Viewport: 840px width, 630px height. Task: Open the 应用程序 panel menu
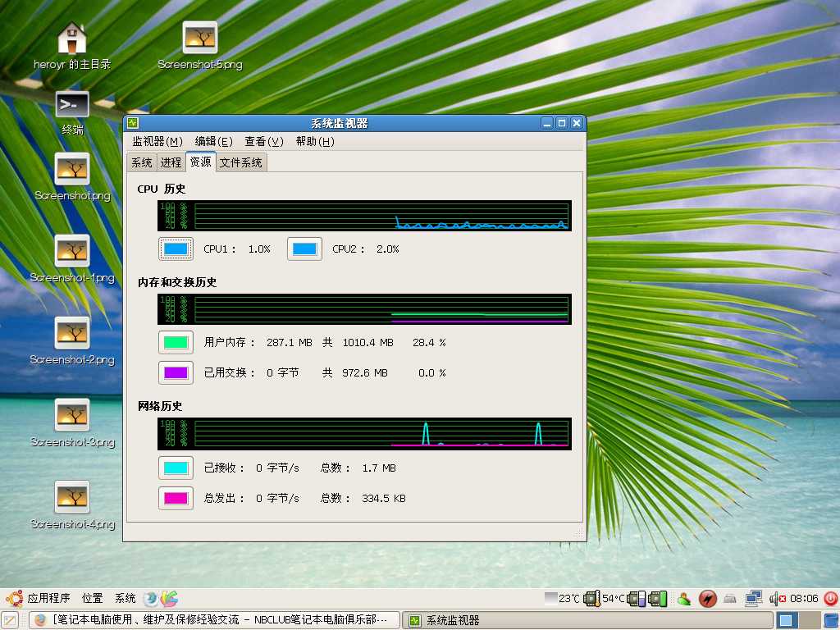point(48,599)
